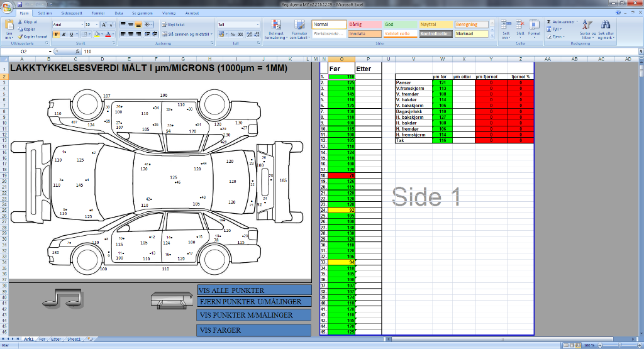Click VIS PUNKTER M/MÅLINGER button

click(x=254, y=315)
